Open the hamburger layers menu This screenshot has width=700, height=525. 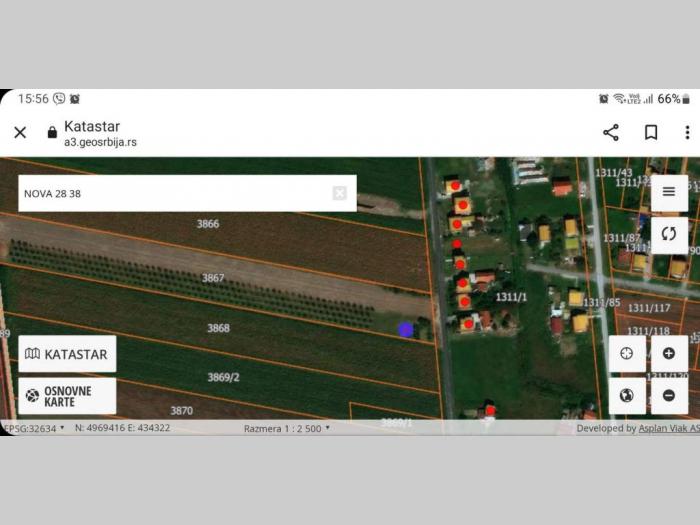(x=669, y=192)
